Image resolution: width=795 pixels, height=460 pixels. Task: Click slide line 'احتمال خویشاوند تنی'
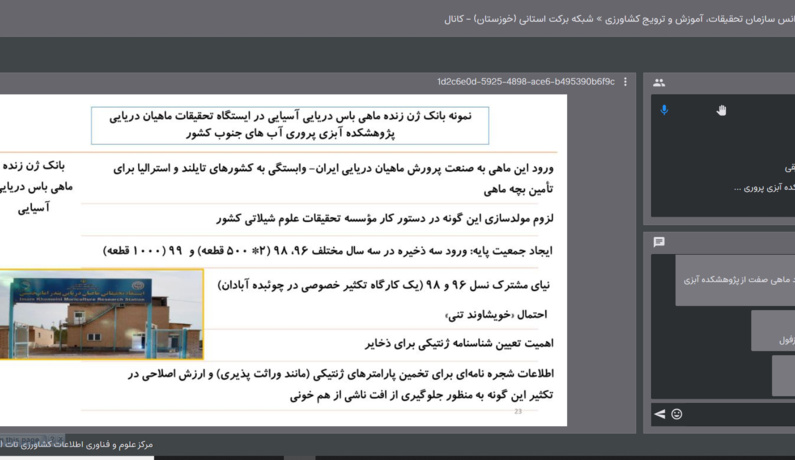[496, 314]
